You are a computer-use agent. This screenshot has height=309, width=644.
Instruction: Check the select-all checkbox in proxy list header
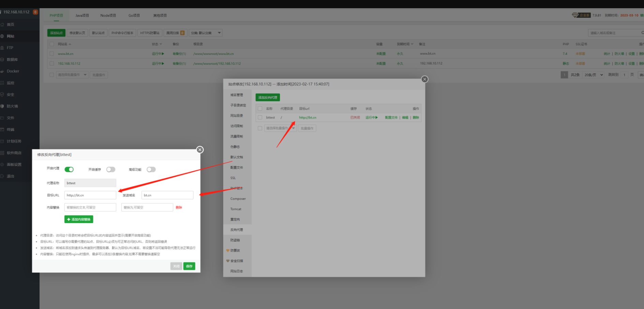coord(260,108)
